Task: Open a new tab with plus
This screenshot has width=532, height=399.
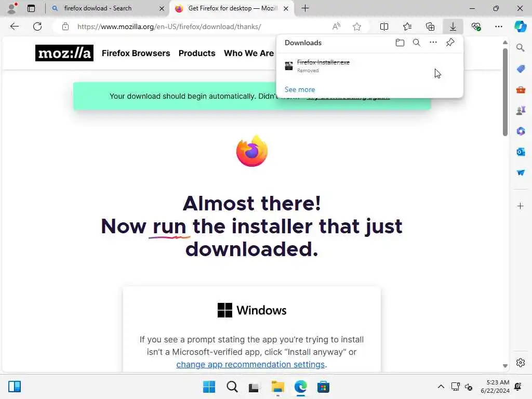Action: [305, 8]
